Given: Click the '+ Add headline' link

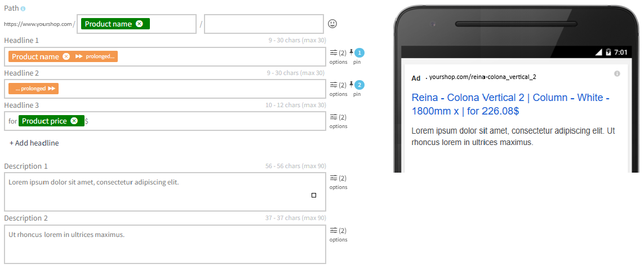Looking at the screenshot, I should pos(34,143).
